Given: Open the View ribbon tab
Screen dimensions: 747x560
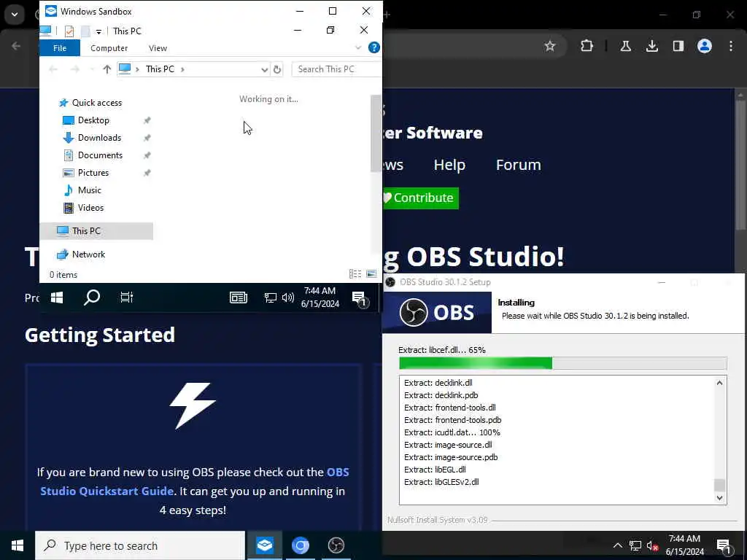Looking at the screenshot, I should pyautogui.click(x=158, y=48).
